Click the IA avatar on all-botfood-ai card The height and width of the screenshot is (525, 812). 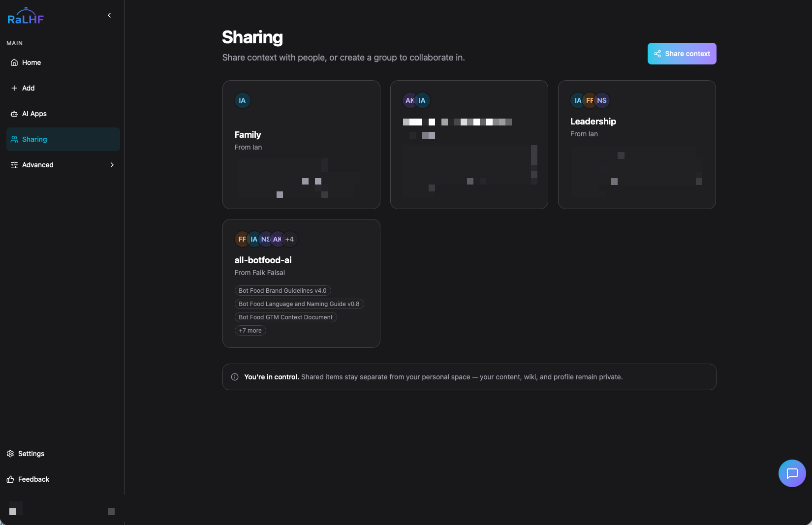253,239
